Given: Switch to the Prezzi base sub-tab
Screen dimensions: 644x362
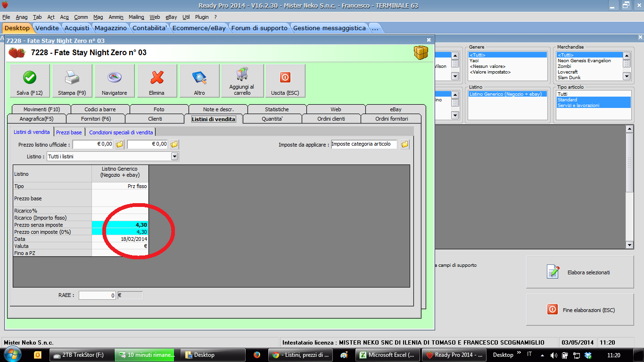Looking at the screenshot, I should (x=69, y=132).
